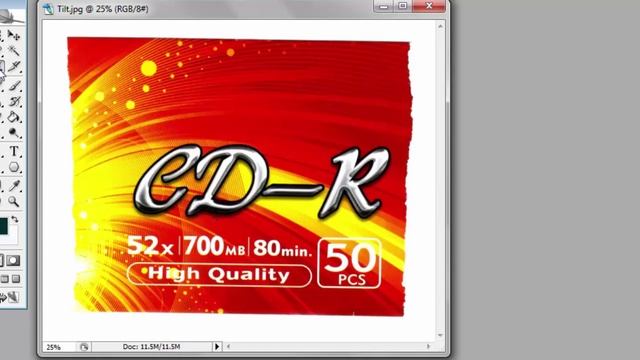This screenshot has width=640, height=360.
Task: Click the horizontal scrollbar right arrow
Action: pos(428,347)
